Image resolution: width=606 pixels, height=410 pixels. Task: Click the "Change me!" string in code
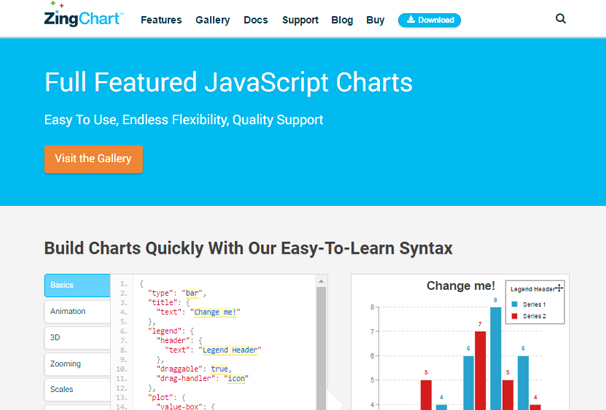point(215,312)
